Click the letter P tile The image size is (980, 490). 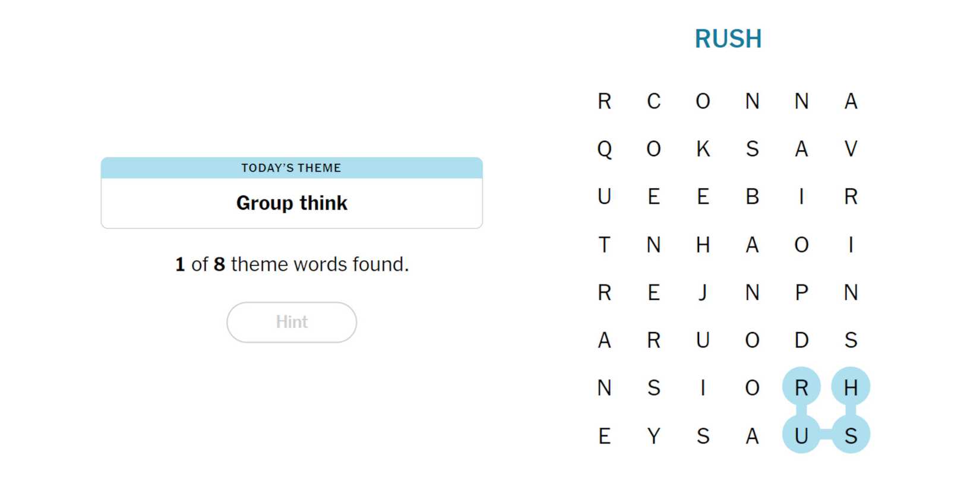click(801, 292)
